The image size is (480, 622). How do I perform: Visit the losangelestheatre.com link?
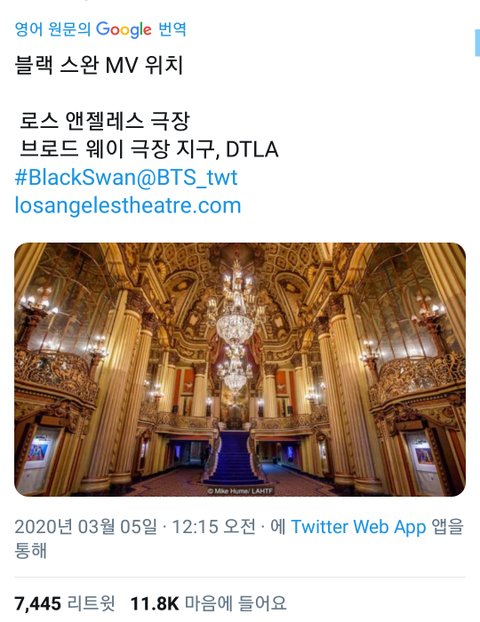click(128, 205)
